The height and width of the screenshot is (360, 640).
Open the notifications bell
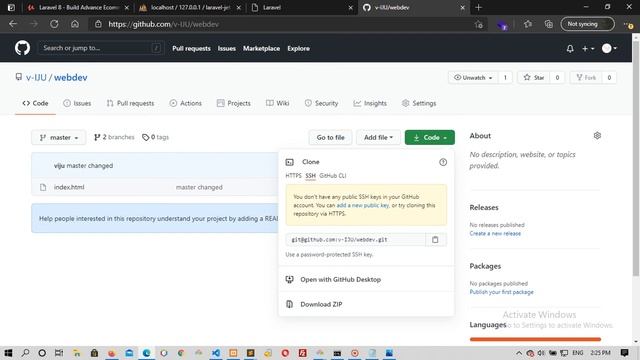click(570, 49)
